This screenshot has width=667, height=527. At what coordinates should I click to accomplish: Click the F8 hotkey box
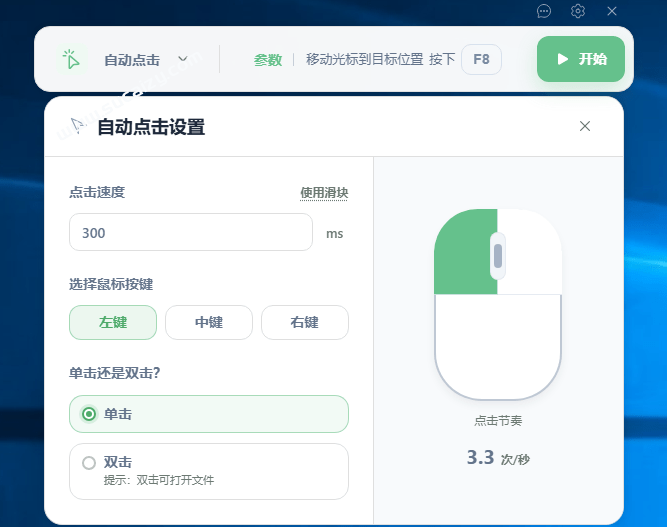point(481,59)
